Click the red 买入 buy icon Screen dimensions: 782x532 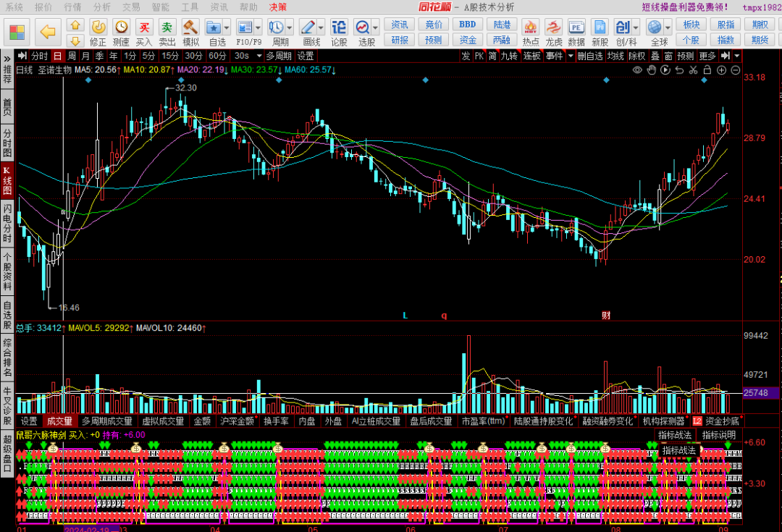[144, 33]
